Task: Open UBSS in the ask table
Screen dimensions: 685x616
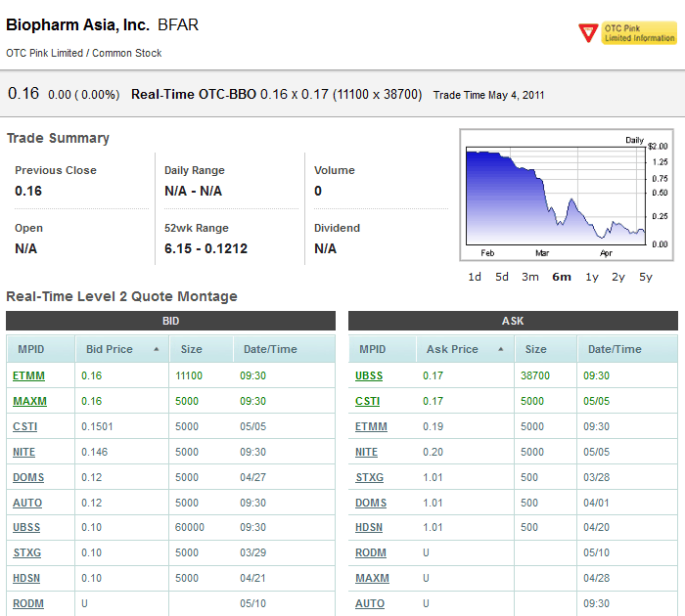Action: [370, 375]
